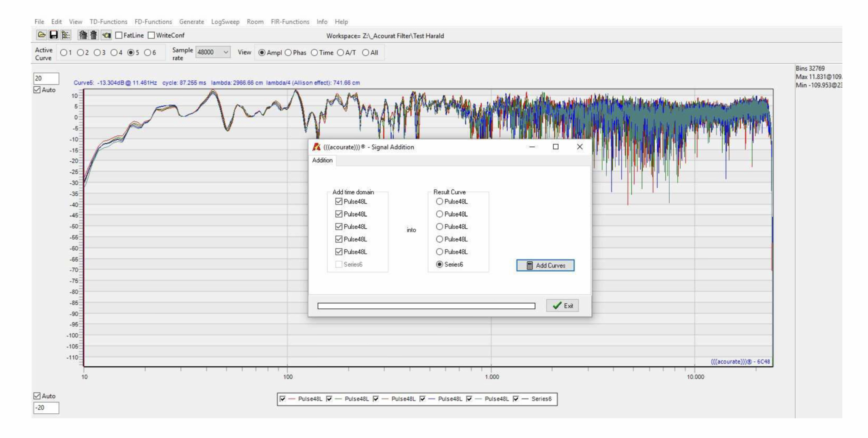This screenshot has height=438, width=868.
Task: Uncheck third Pulse48L in Add time domain
Action: coord(338,226)
